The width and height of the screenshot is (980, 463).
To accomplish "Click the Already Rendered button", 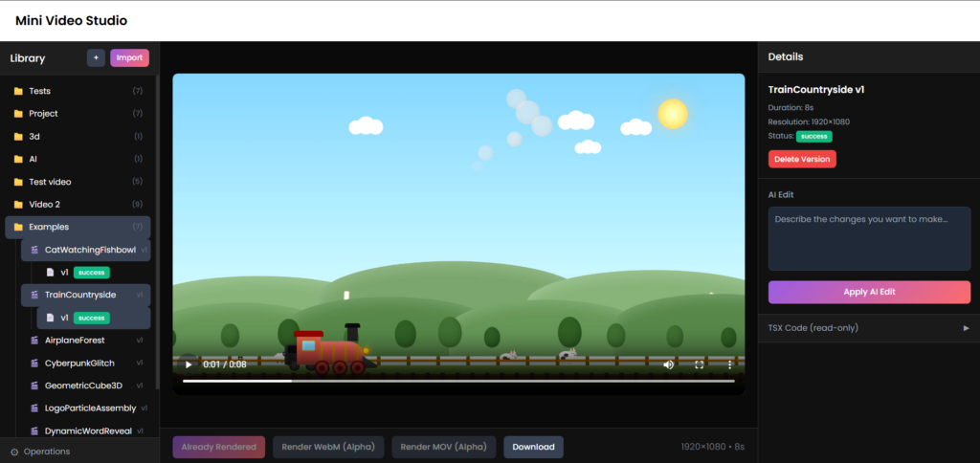I will pos(219,447).
